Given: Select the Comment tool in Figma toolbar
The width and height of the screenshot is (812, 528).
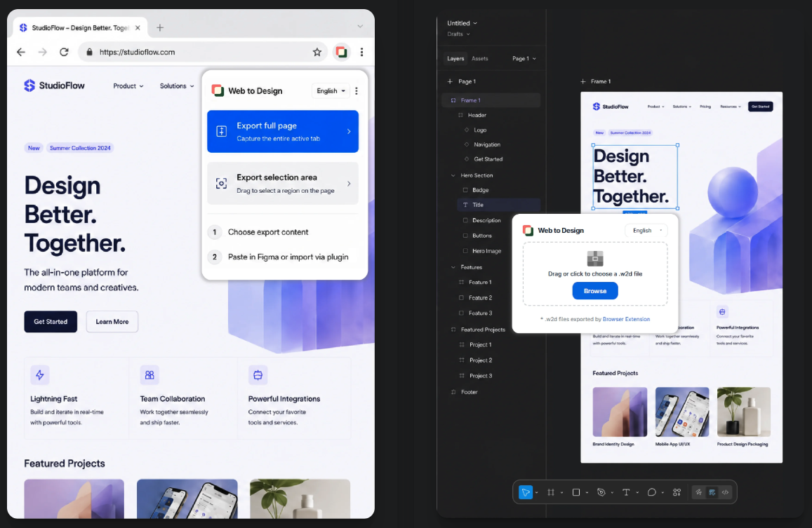Looking at the screenshot, I should [651, 492].
